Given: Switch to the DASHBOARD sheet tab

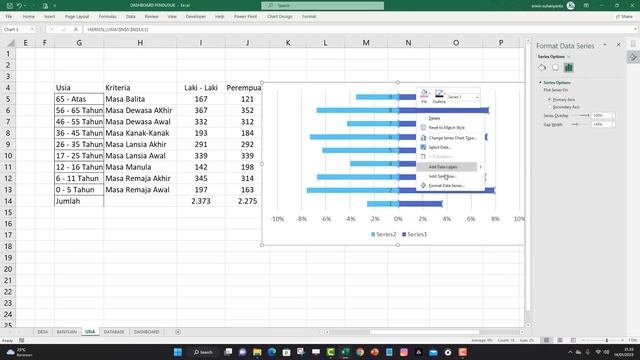Looking at the screenshot, I should [147, 332].
